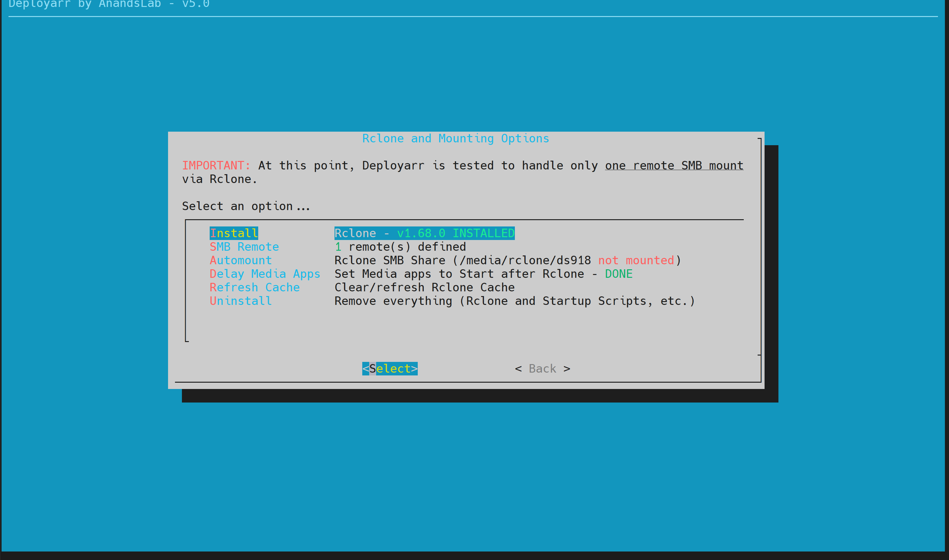Choose Uninstall from the menu list
This screenshot has width=949, height=560.
point(241,301)
